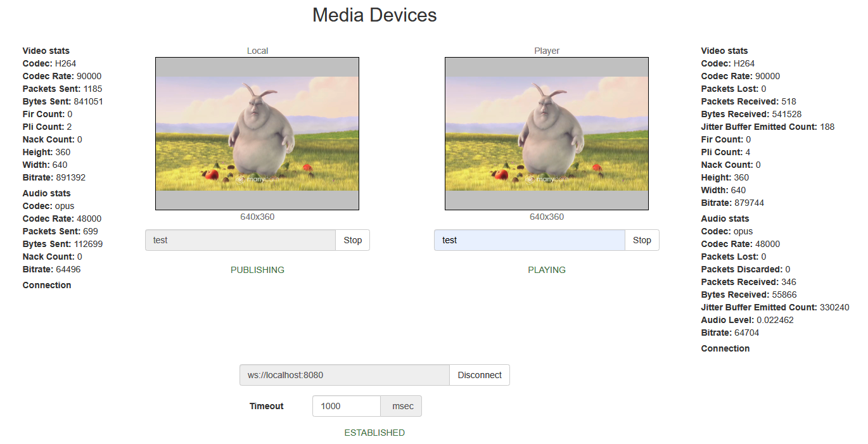Click the 640x360 resolution under Player video
The height and width of the screenshot is (444, 868).
(x=547, y=217)
